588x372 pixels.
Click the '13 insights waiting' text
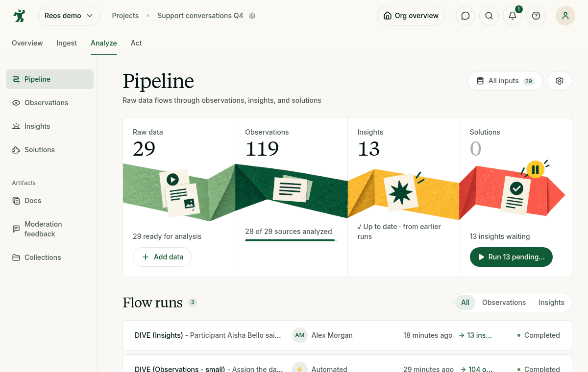pyautogui.click(x=500, y=236)
